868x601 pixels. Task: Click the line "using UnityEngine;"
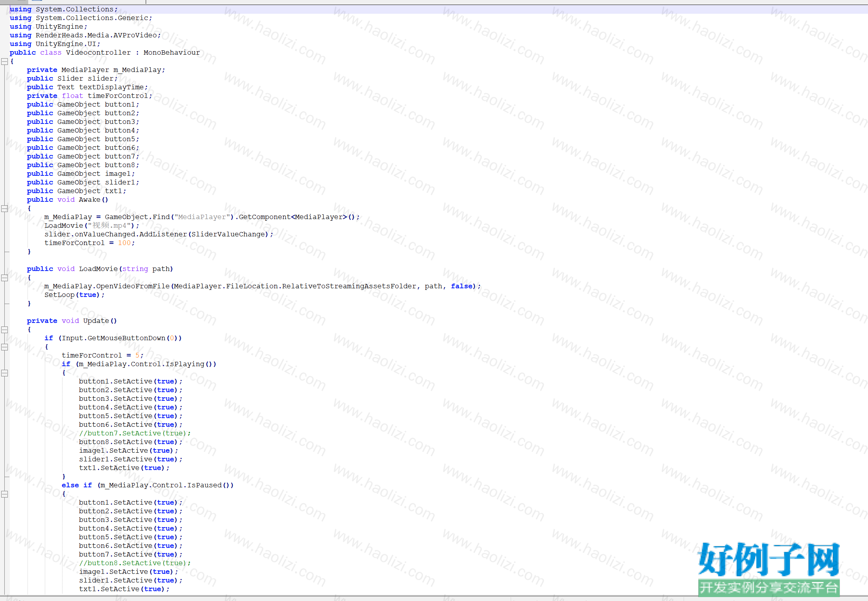49,27
